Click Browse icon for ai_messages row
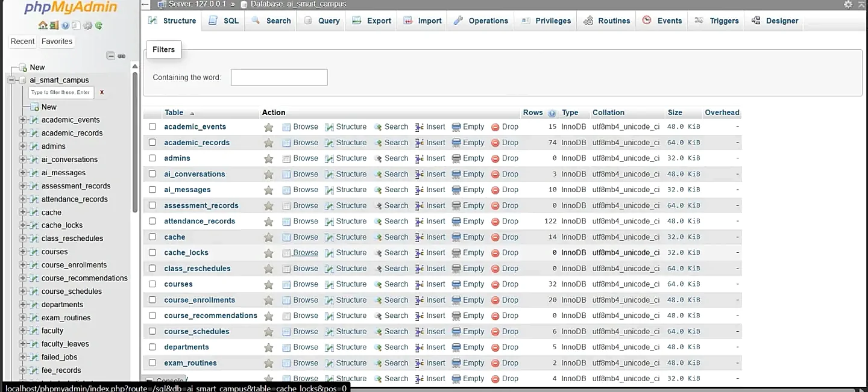868x392 pixels. 286,190
